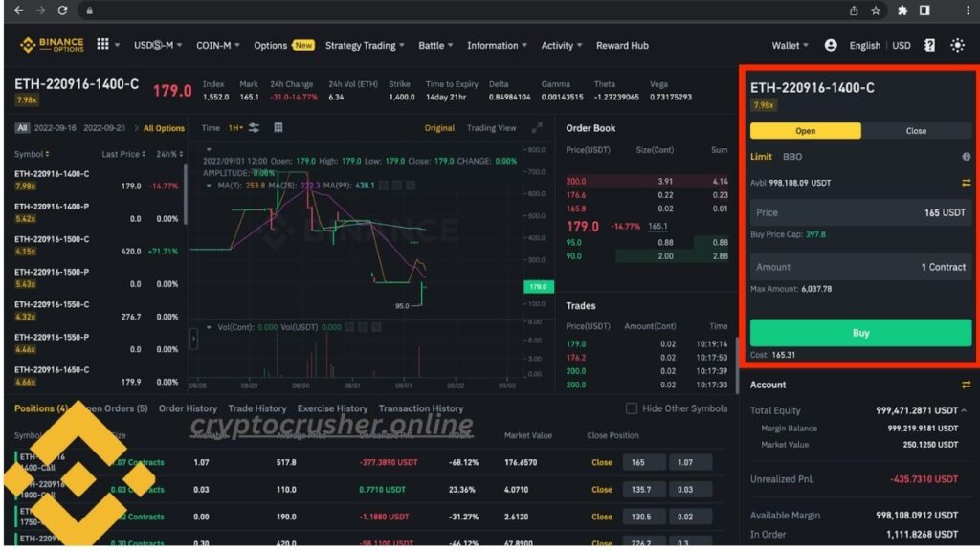
Task: Share the page via browser share icon
Action: pos(854,11)
